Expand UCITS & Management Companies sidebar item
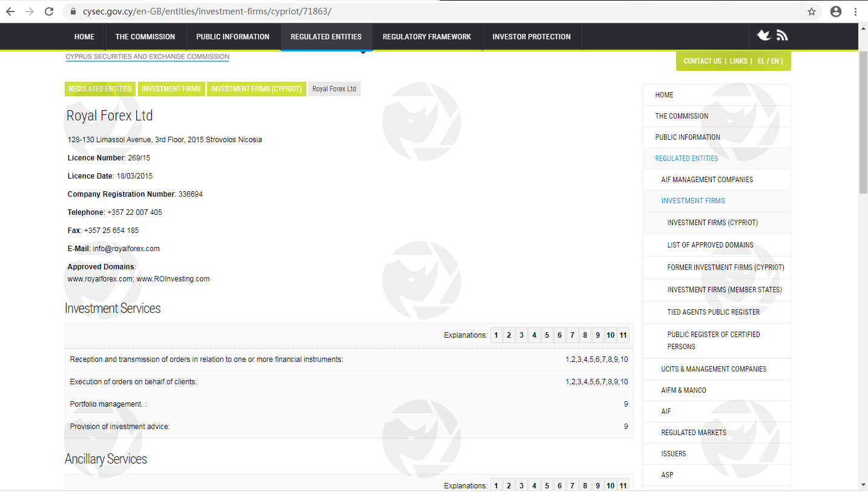 (714, 369)
